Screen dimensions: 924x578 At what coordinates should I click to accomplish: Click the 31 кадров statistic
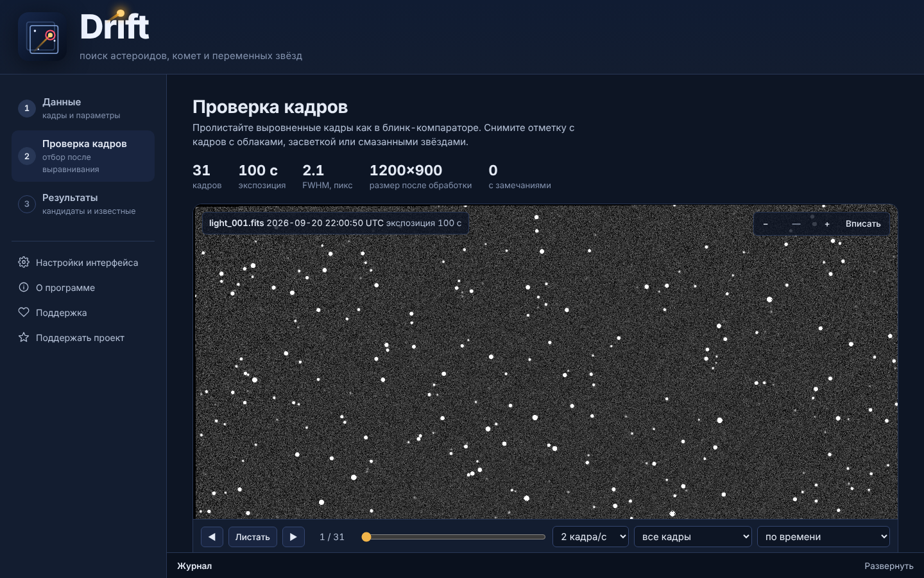[207, 176]
